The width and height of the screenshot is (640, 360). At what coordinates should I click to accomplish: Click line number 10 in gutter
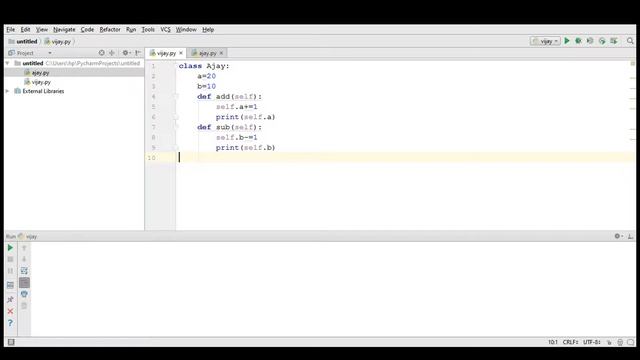(x=151, y=158)
